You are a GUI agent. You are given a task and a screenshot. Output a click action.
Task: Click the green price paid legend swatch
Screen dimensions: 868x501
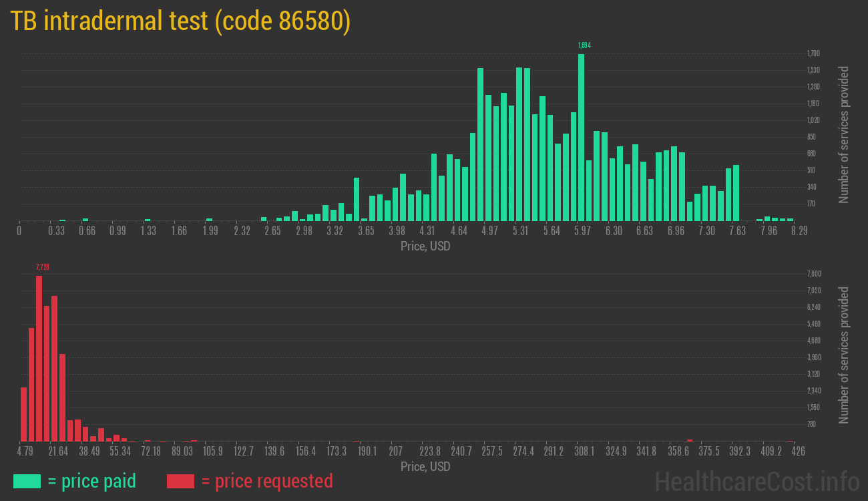[27, 481]
